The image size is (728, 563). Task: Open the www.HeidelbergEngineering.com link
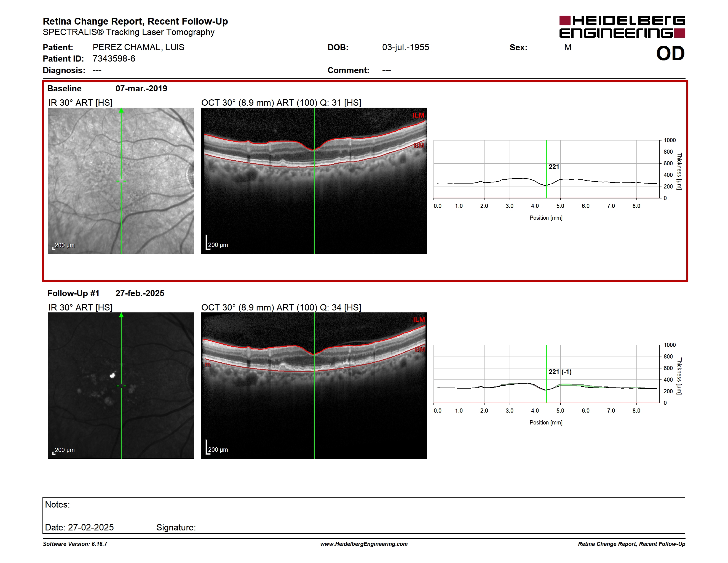[x=364, y=544]
